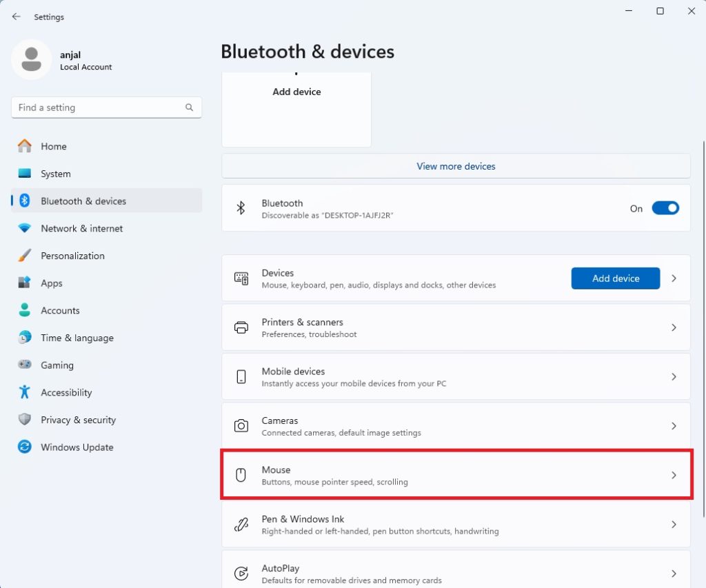
Task: Select the Bluetooth & devices sidebar icon
Action: (x=23, y=201)
